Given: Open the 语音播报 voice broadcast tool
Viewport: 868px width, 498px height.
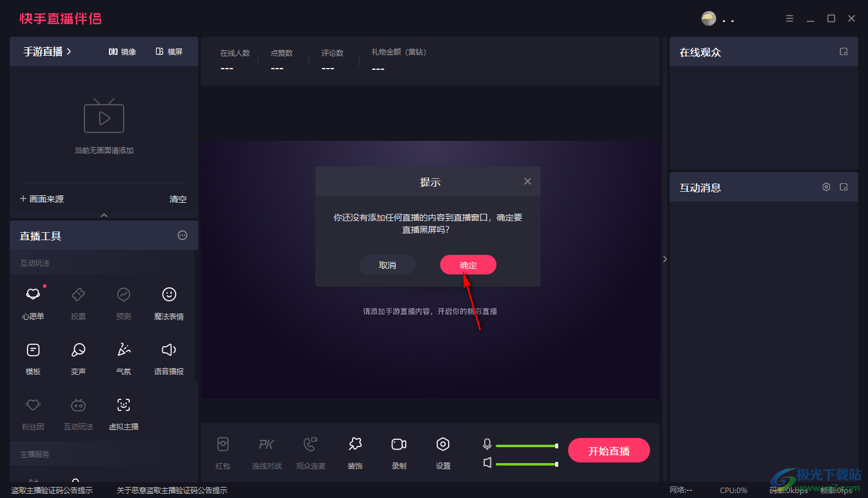Looking at the screenshot, I should pyautogui.click(x=169, y=358).
